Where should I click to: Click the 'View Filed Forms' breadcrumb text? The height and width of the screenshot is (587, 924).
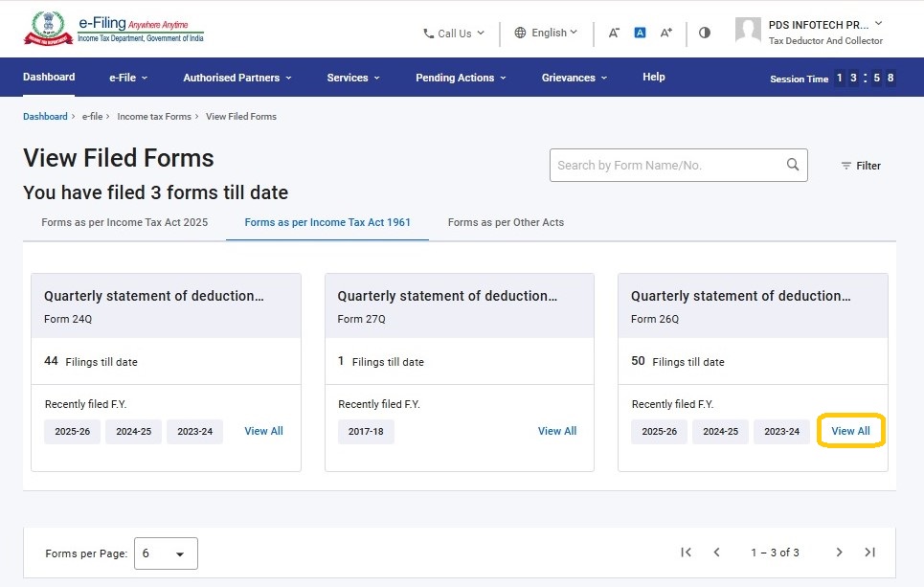241,116
